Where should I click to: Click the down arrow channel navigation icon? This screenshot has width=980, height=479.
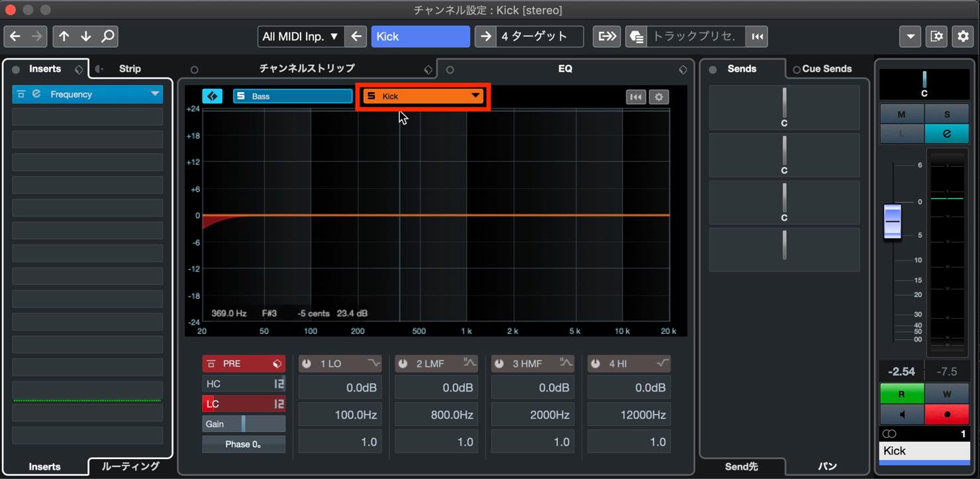85,36
